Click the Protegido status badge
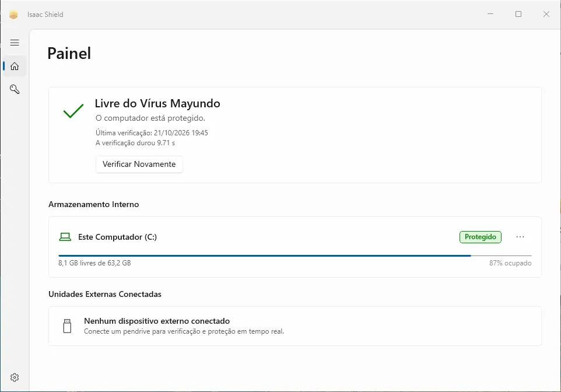561x392 pixels. tap(481, 237)
